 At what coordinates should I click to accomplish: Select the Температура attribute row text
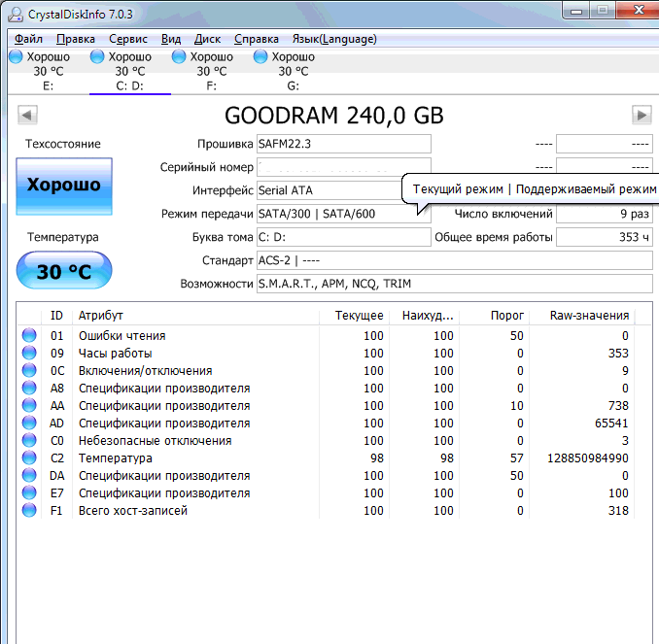click(115, 458)
